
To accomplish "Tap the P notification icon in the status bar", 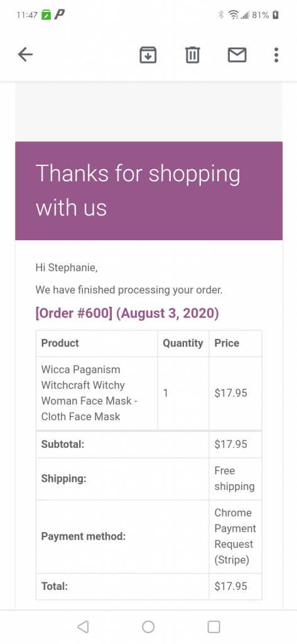I will [60, 15].
